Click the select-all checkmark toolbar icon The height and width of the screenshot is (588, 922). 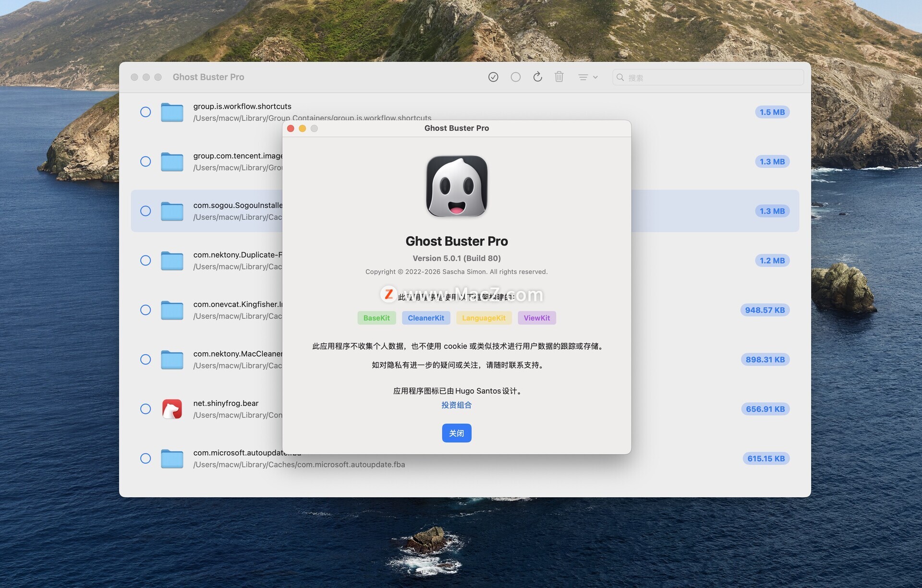[x=493, y=77]
